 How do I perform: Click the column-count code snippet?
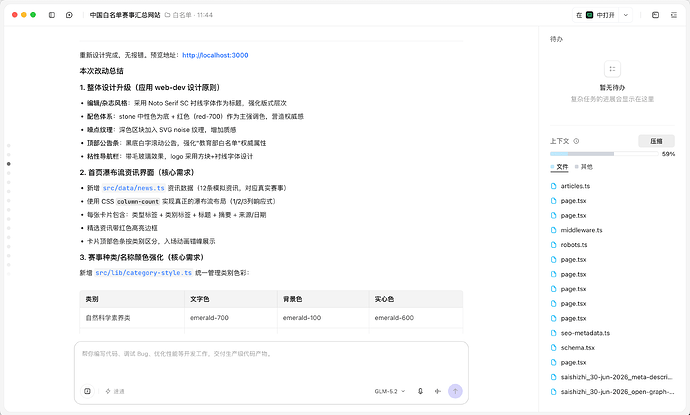point(138,202)
